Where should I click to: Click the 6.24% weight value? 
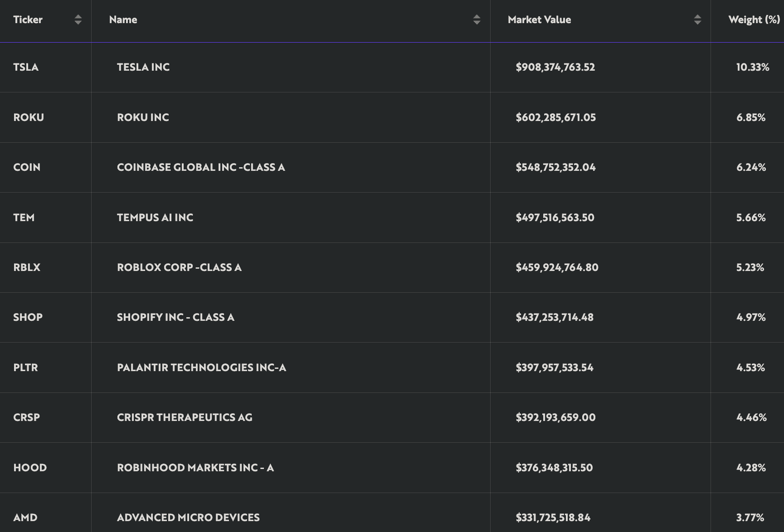coord(751,167)
